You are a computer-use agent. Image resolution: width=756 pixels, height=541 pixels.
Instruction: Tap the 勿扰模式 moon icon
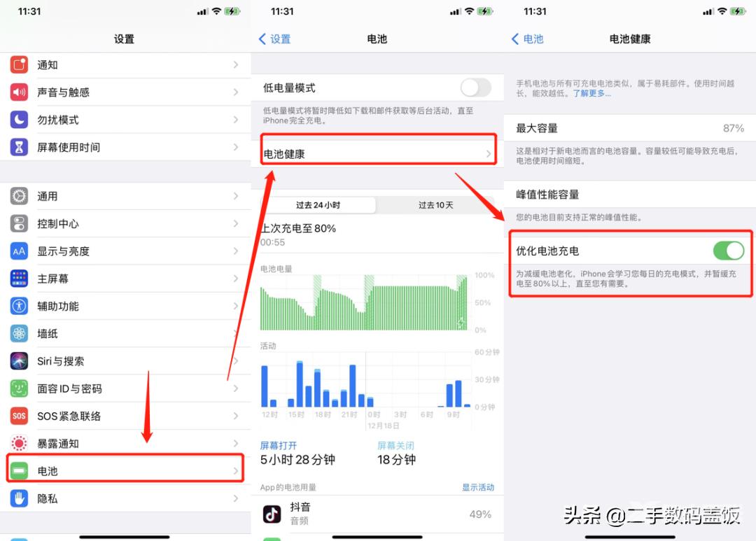tap(20, 120)
